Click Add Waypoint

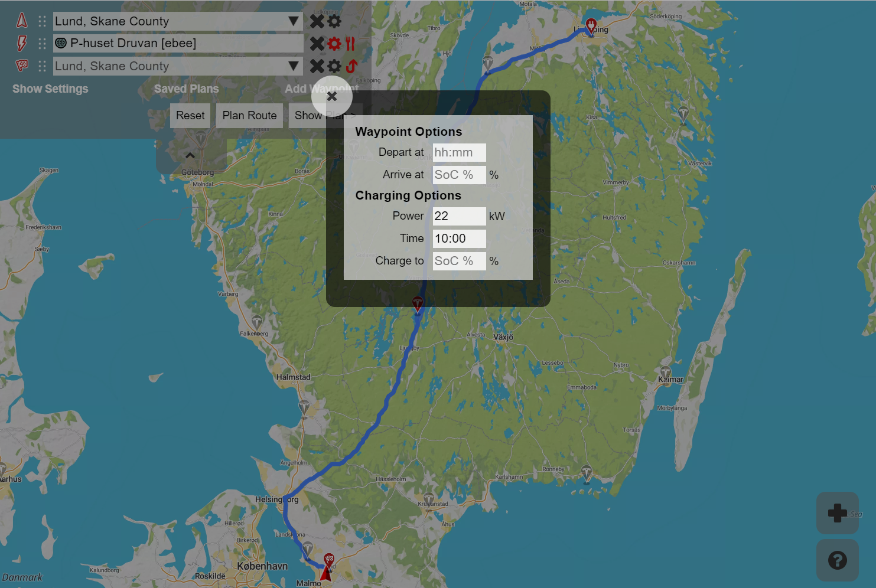(321, 89)
